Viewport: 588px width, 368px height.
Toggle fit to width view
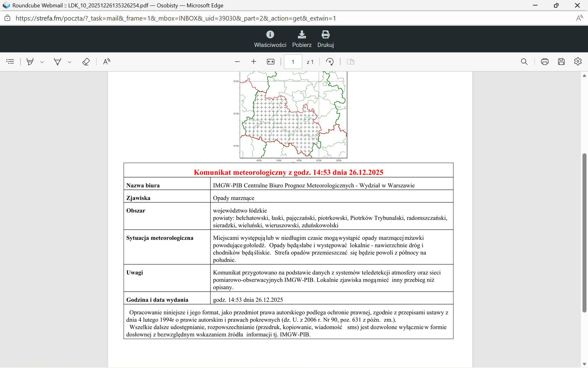pyautogui.click(x=271, y=62)
